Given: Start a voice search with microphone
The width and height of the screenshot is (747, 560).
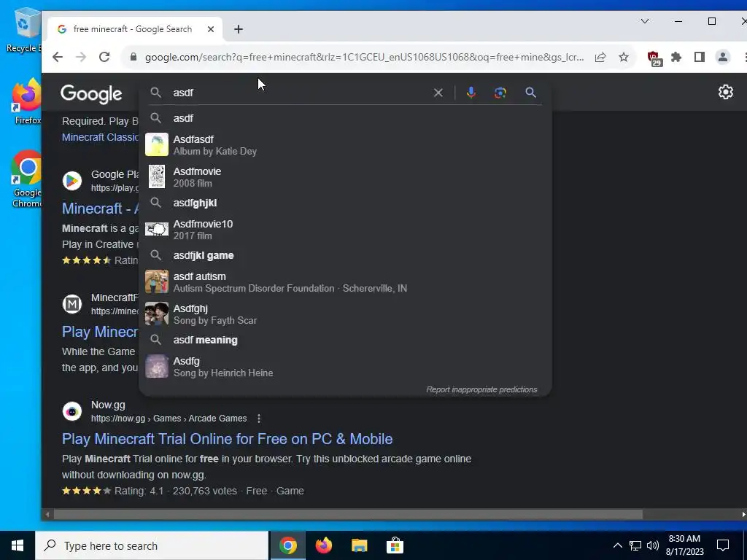Looking at the screenshot, I should click(471, 93).
